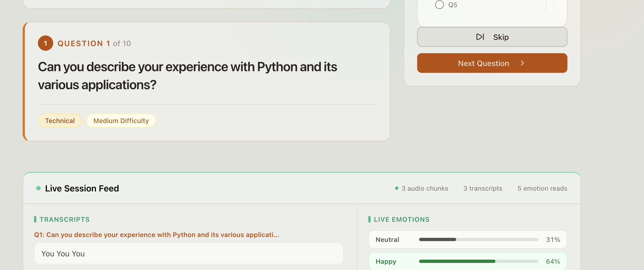Click the green status dot before audio chunks
Viewport: 644px width, 270px height.
(397, 188)
